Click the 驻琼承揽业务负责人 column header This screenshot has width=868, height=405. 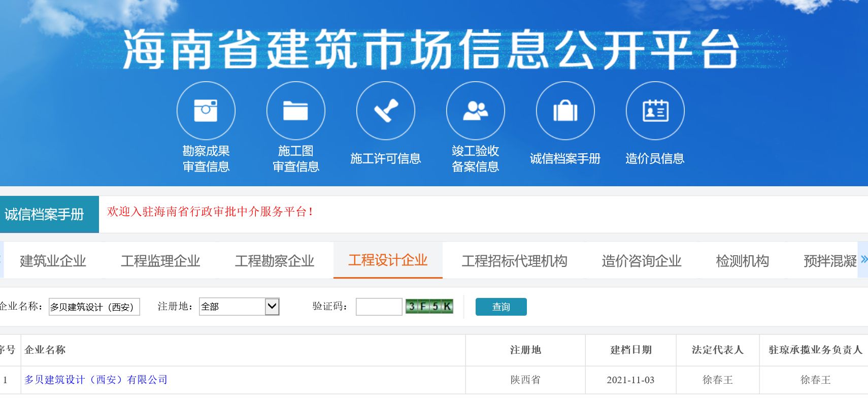click(x=816, y=350)
